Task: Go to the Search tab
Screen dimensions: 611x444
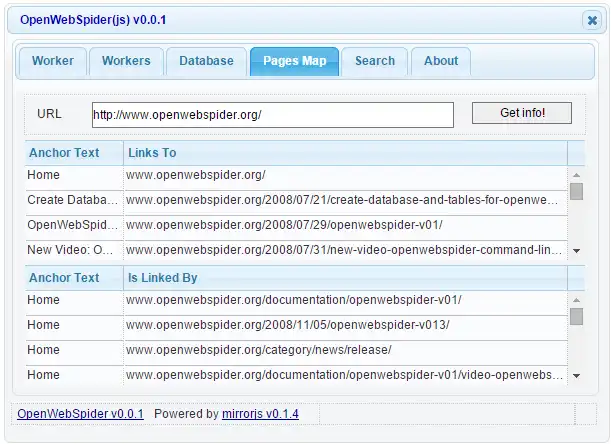Action: point(375,61)
